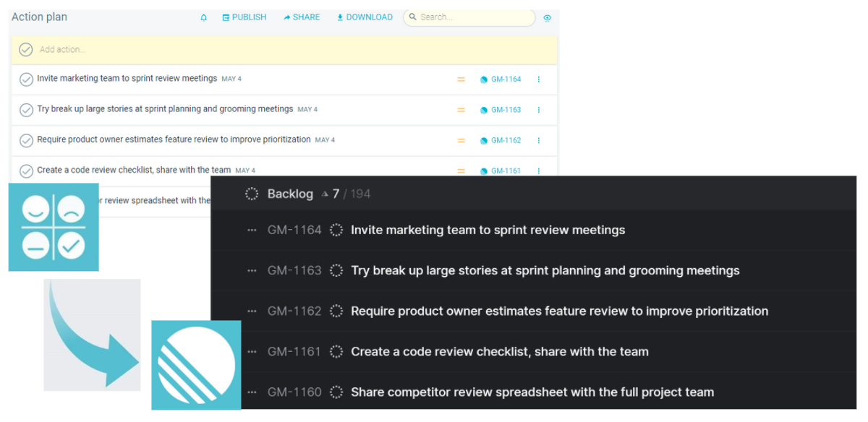The width and height of the screenshot is (868, 422).
Task: Mark 'Require product owner estimates' action complete
Action: click(x=26, y=140)
